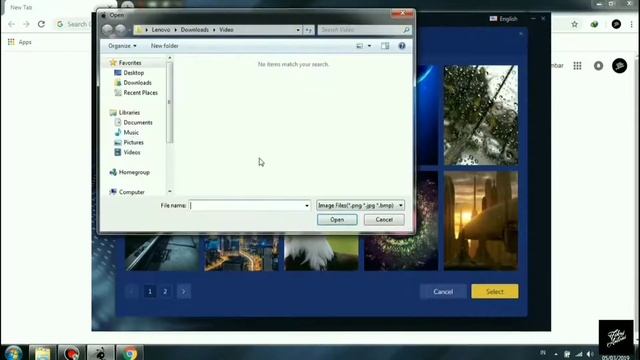Click the navigation pane scroll down arrow
The height and width of the screenshot is (360, 640).
pos(170,191)
